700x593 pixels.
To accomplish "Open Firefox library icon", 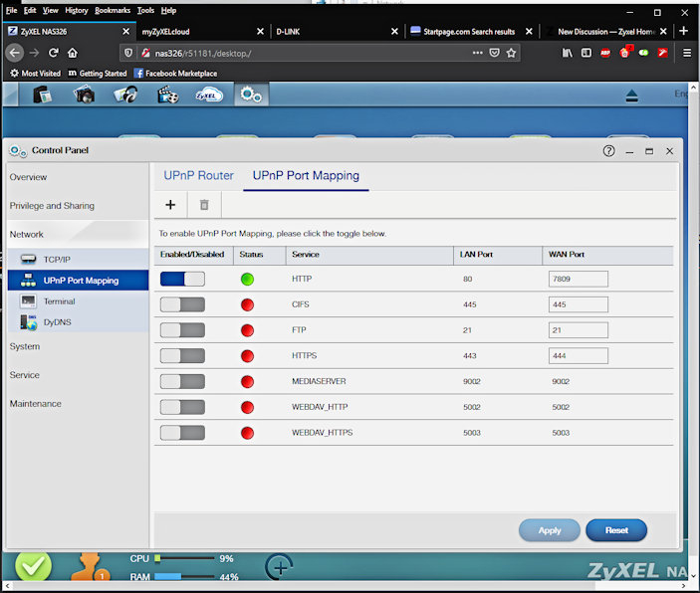I will (x=567, y=53).
